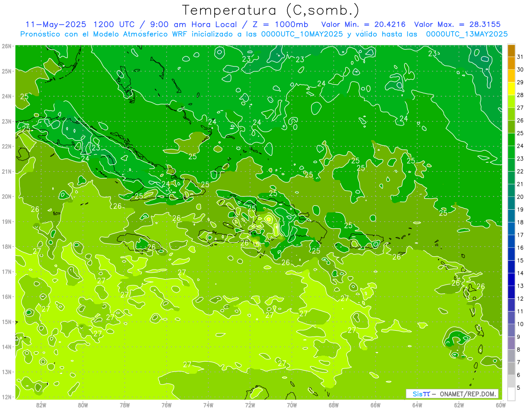Click the 28 label on the color scale
The image size is (532, 411).
(520, 95)
